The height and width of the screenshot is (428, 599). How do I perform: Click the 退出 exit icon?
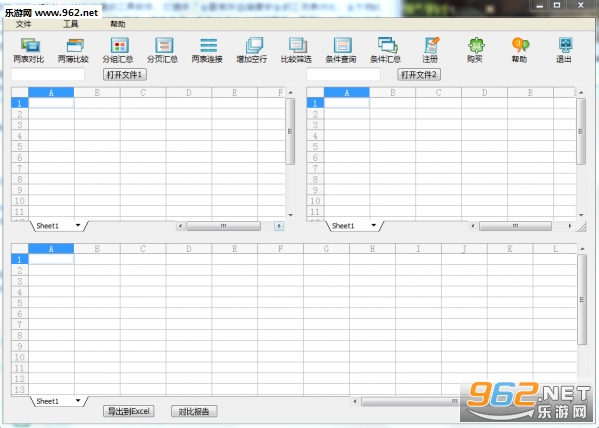coord(564,50)
